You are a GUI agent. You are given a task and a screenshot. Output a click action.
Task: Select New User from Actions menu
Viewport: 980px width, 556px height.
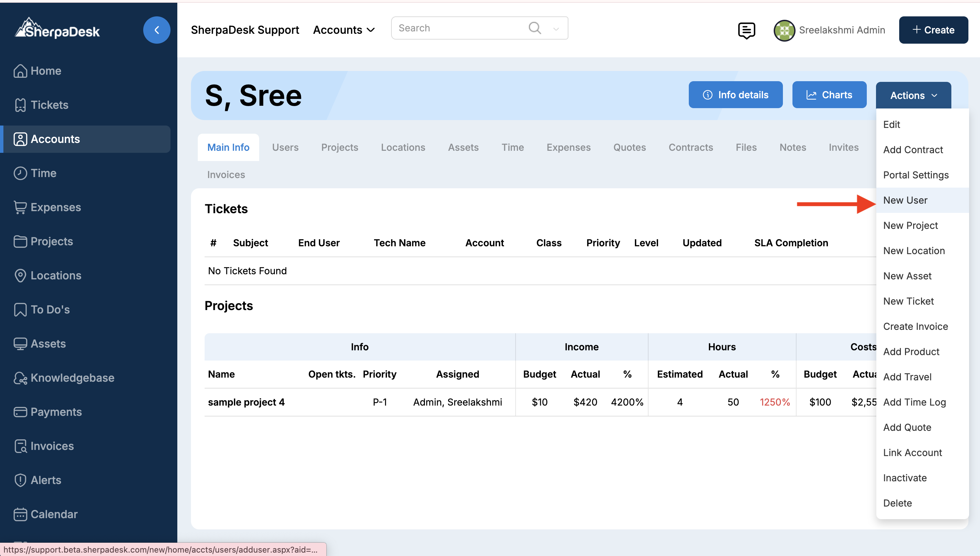coord(905,200)
